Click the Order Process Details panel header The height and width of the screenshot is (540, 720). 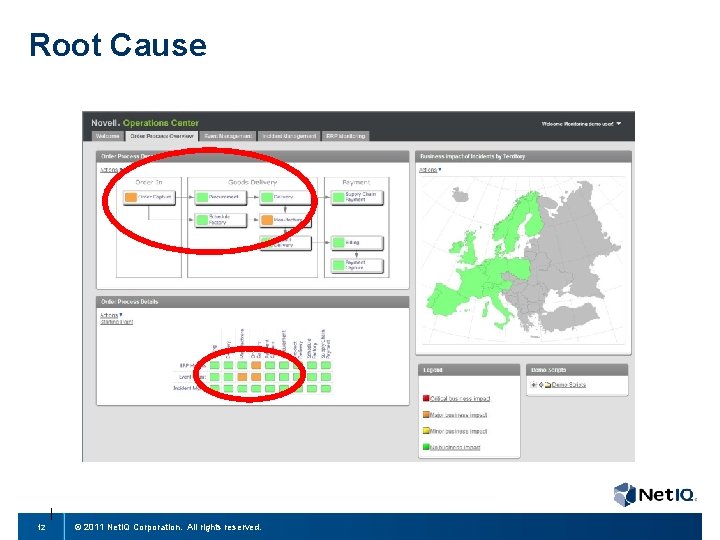(253, 302)
